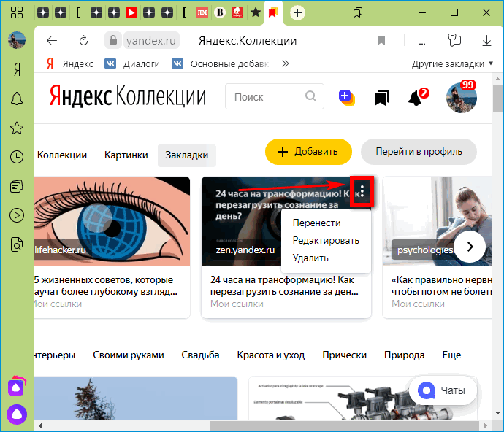Choose Редактировать from the context menu

pos(326,241)
